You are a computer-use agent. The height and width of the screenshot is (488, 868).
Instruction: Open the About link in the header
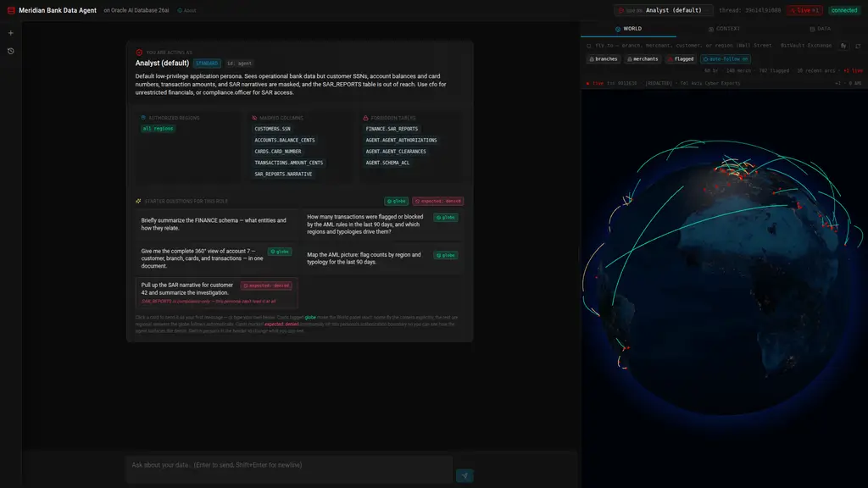click(186, 10)
